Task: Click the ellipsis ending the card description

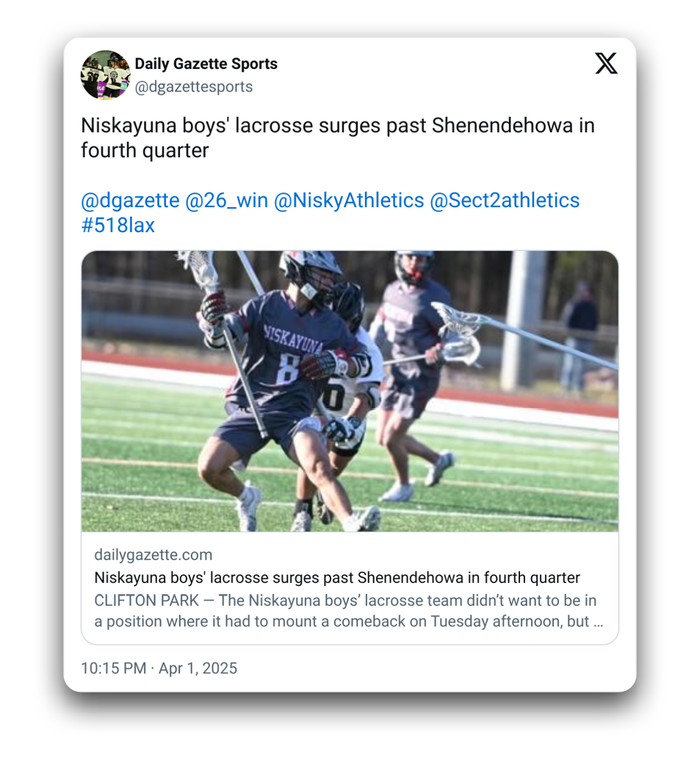Action: click(x=598, y=622)
